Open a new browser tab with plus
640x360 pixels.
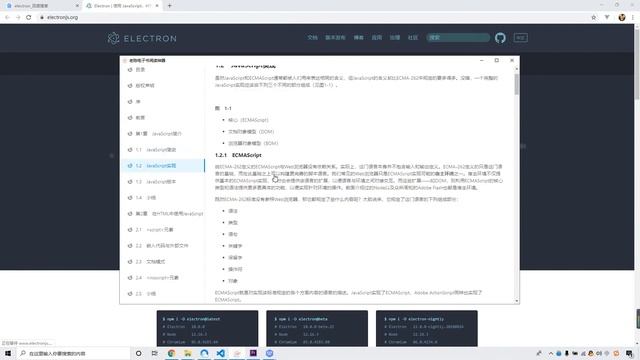click(x=169, y=6)
